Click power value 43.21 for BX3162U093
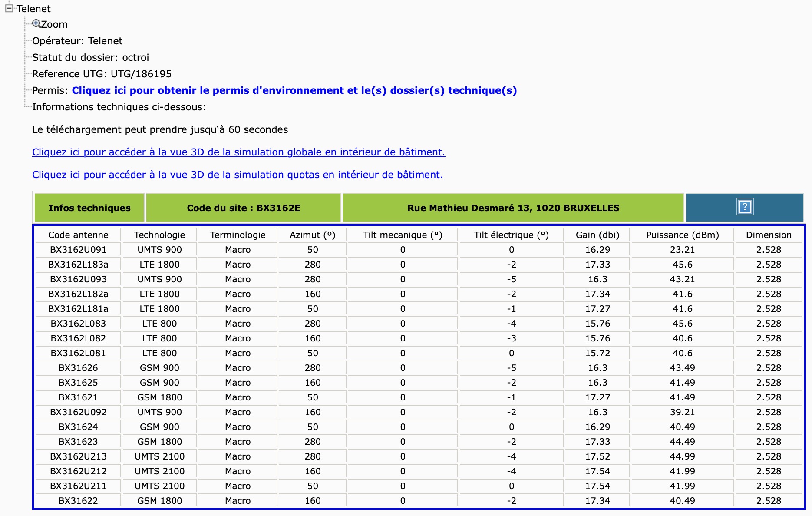Viewport: 812px width, 516px height. click(x=682, y=279)
